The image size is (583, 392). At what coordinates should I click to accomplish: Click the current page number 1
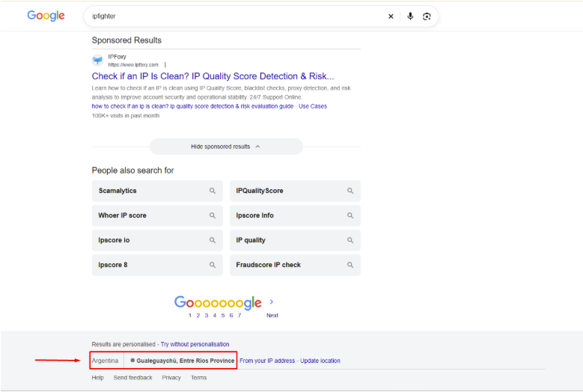pos(190,316)
